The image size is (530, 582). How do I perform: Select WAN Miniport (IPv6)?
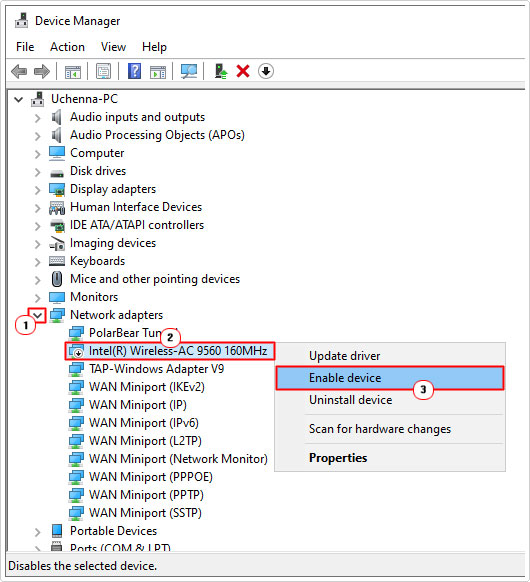click(x=144, y=423)
